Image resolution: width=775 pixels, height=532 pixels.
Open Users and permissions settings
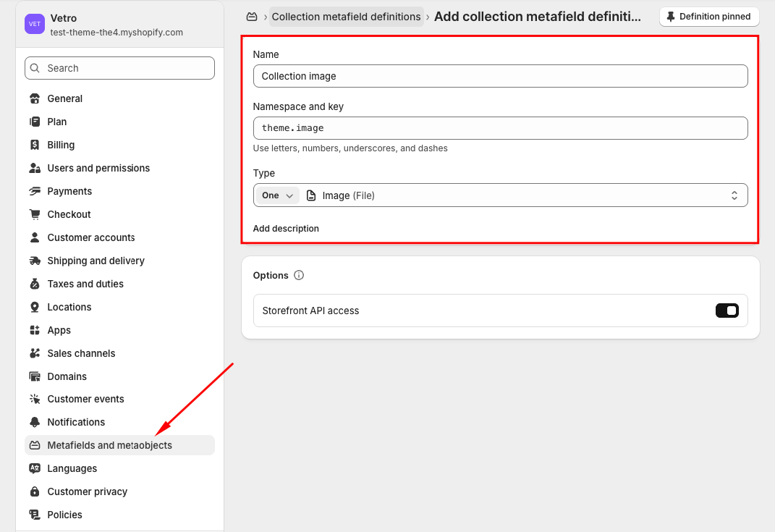98,168
